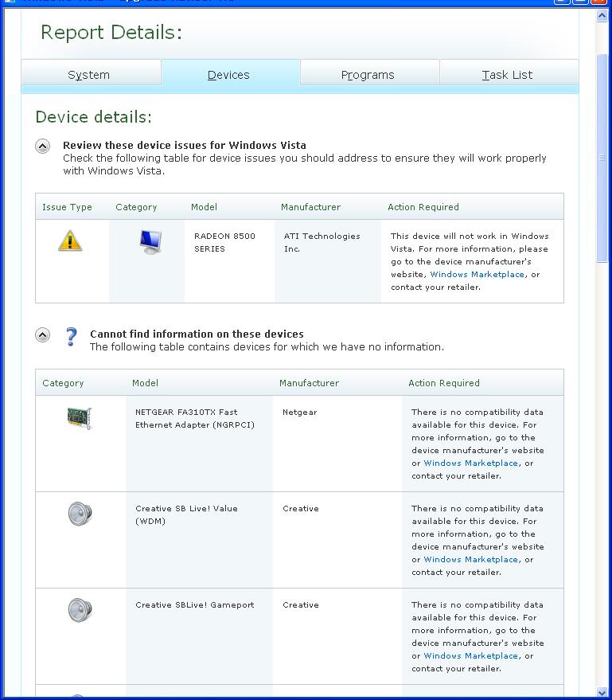612x700 pixels.
Task: Select the Devices tab
Action: tap(231, 73)
